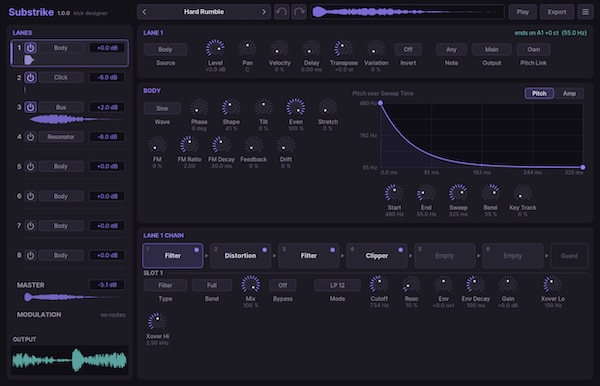This screenshot has height=386, width=600.
Task: Select chain slot 4 Clipper
Action: tap(377, 256)
